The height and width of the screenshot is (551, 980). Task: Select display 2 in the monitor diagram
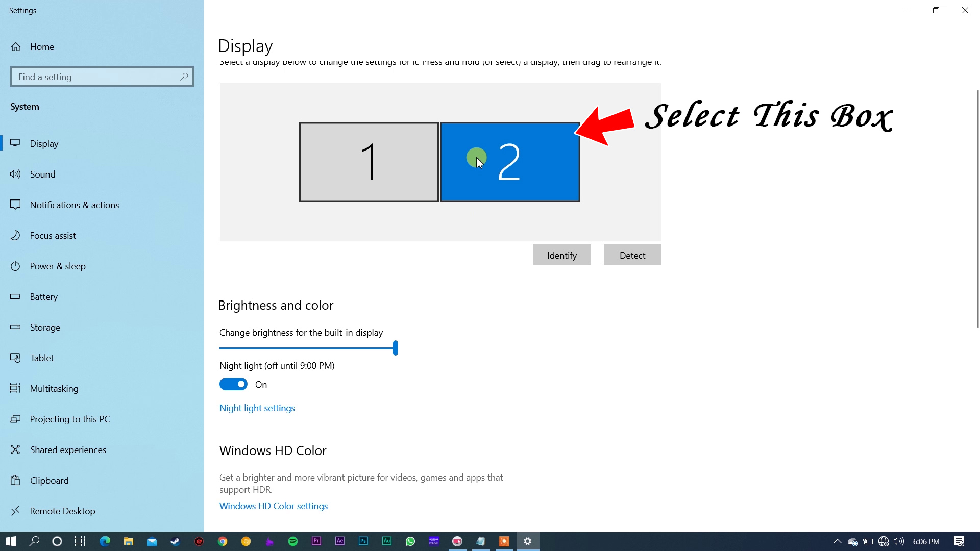click(509, 162)
